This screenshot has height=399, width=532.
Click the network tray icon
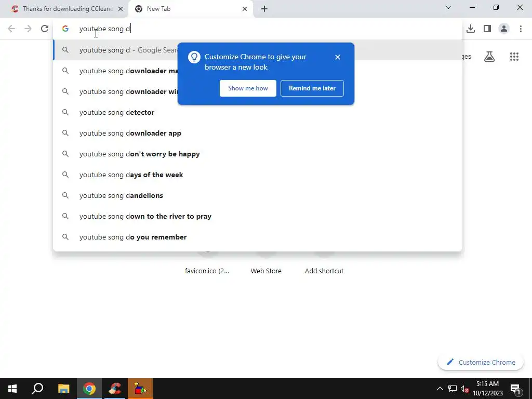tap(453, 389)
